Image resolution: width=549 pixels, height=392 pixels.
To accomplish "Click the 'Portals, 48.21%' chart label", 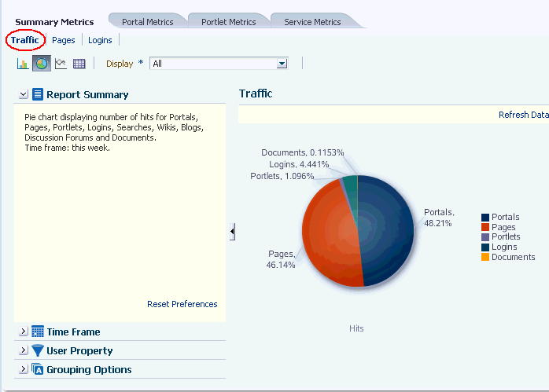I will pos(439,218).
